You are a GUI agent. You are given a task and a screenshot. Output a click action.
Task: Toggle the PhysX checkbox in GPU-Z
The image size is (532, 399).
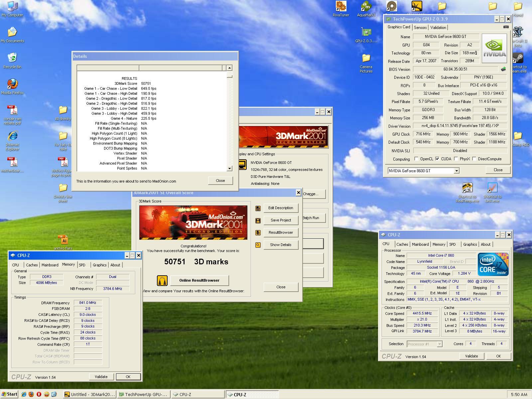pyautogui.click(x=456, y=159)
